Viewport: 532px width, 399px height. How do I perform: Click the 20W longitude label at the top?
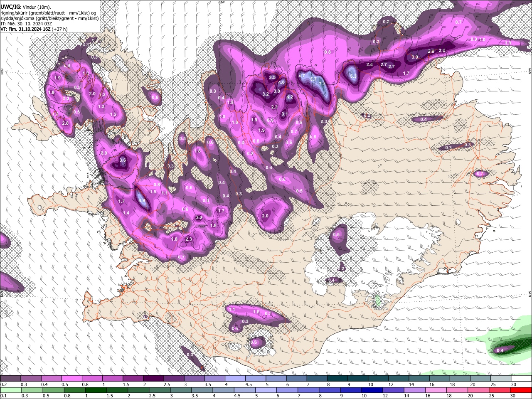pos(221,2)
